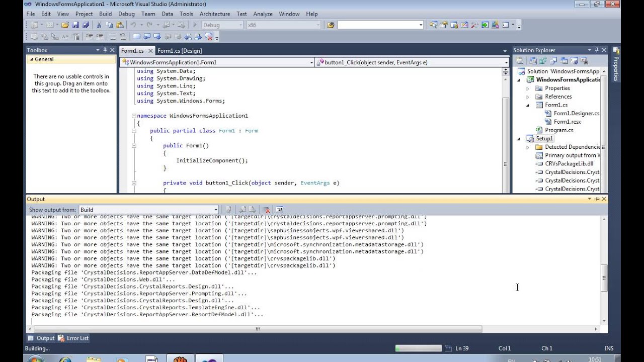Expand the Detected Dependencies folder
644x362 pixels.
[528, 147]
